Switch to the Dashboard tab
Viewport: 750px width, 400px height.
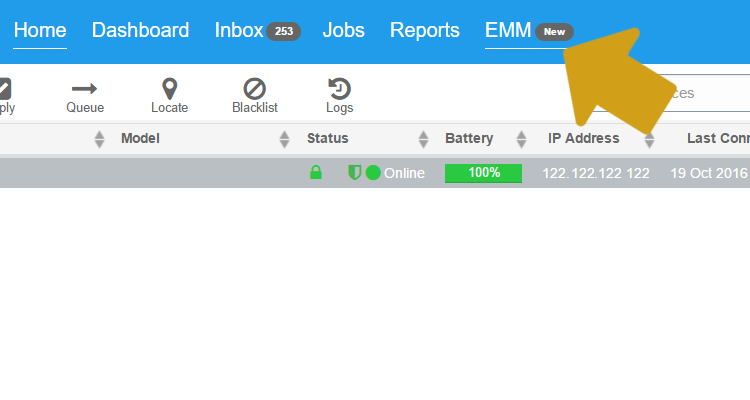pos(141,31)
